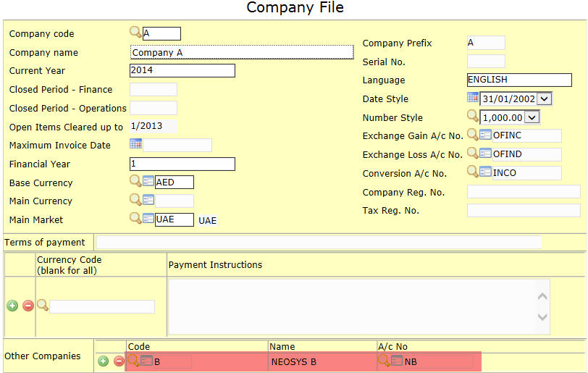Search Exchange Gain A/c No. with magnifier

[473, 134]
